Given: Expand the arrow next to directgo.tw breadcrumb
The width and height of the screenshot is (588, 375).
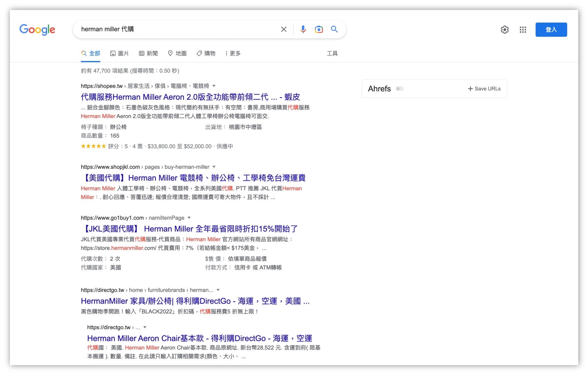Looking at the screenshot, I should coord(218,290).
